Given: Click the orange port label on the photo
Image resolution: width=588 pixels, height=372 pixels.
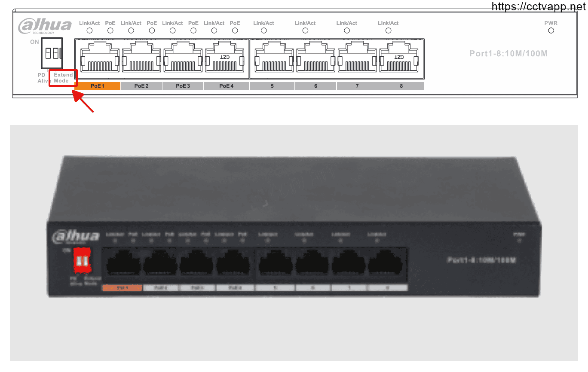Looking at the screenshot, I should pyautogui.click(x=122, y=288).
